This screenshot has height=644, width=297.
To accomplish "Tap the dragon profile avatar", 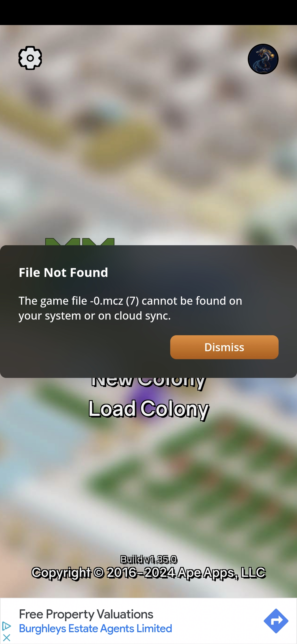I will point(263,59).
